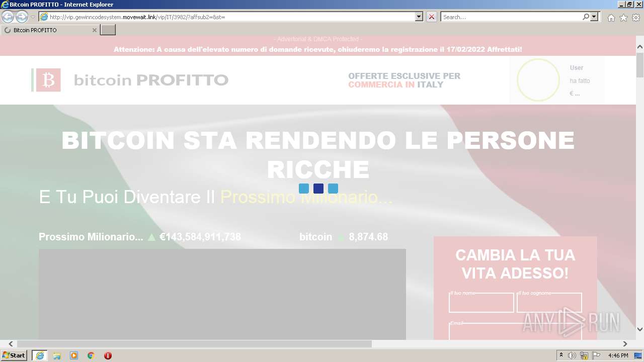
Task: Open the search provider dropdown arrow
Action: point(595,17)
